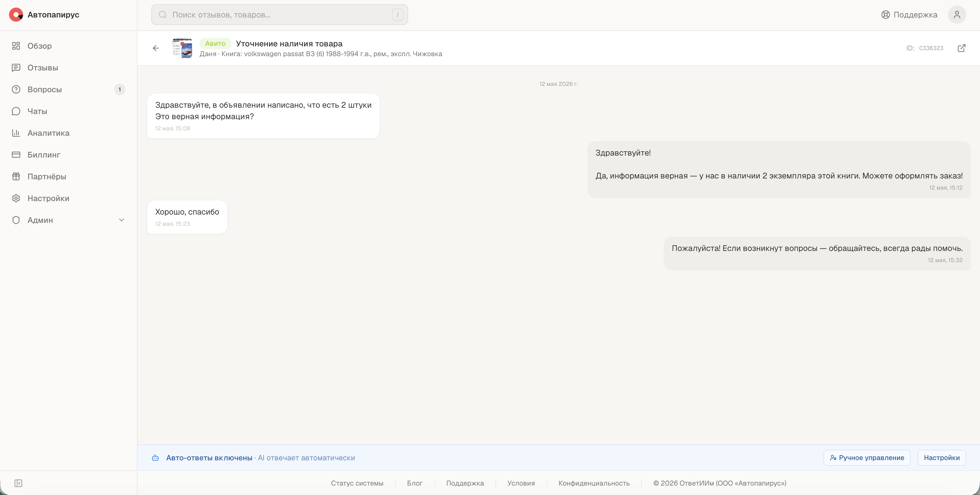Click the magnifier icon in search bar
Viewport: 980px width, 495px height.
(163, 15)
